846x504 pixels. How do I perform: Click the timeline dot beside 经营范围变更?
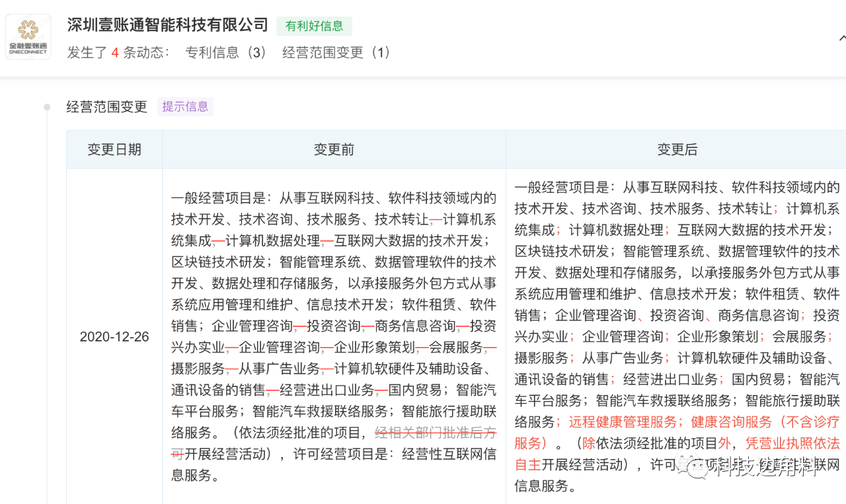click(x=47, y=107)
